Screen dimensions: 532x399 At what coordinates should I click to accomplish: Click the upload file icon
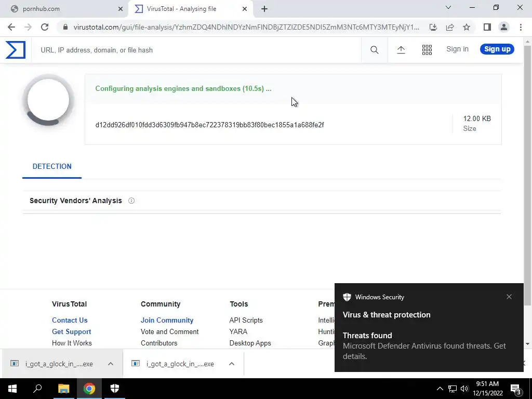pyautogui.click(x=401, y=50)
